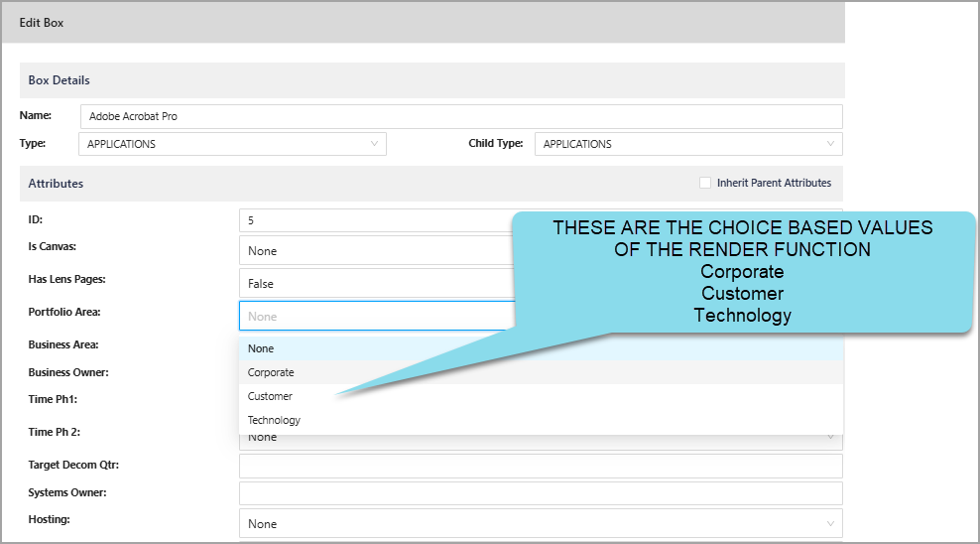Expand the Time Ph 2 dropdown arrow
Image resolution: width=980 pixels, height=544 pixels.
coord(830,437)
